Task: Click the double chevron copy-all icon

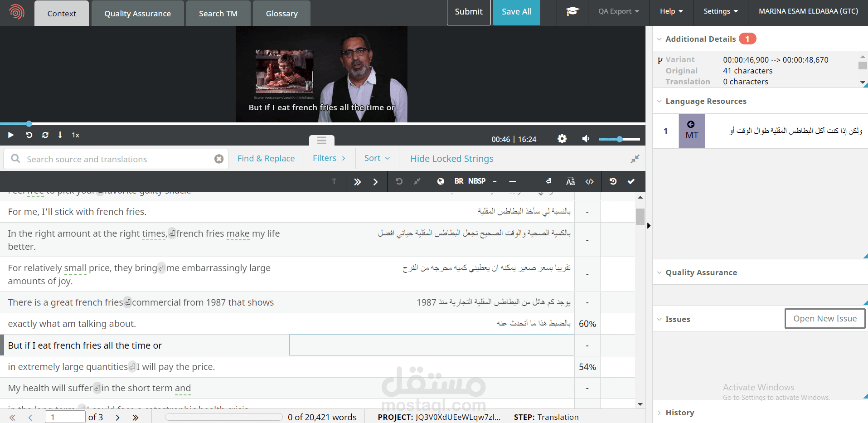Action: point(357,181)
